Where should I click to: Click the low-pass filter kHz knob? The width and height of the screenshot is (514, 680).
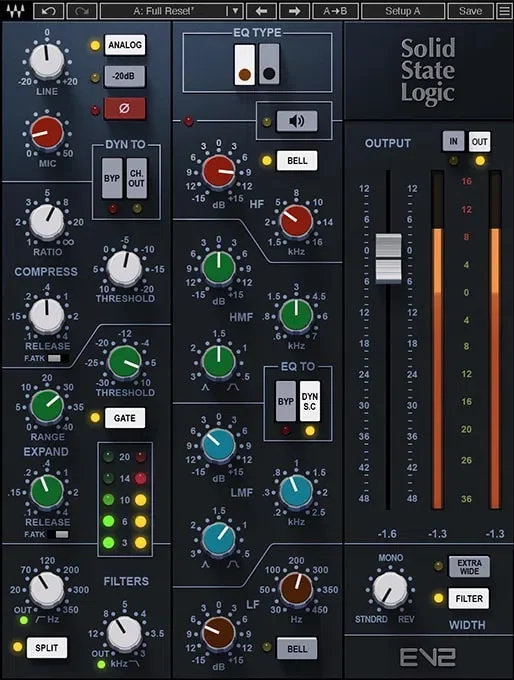pyautogui.click(x=124, y=634)
